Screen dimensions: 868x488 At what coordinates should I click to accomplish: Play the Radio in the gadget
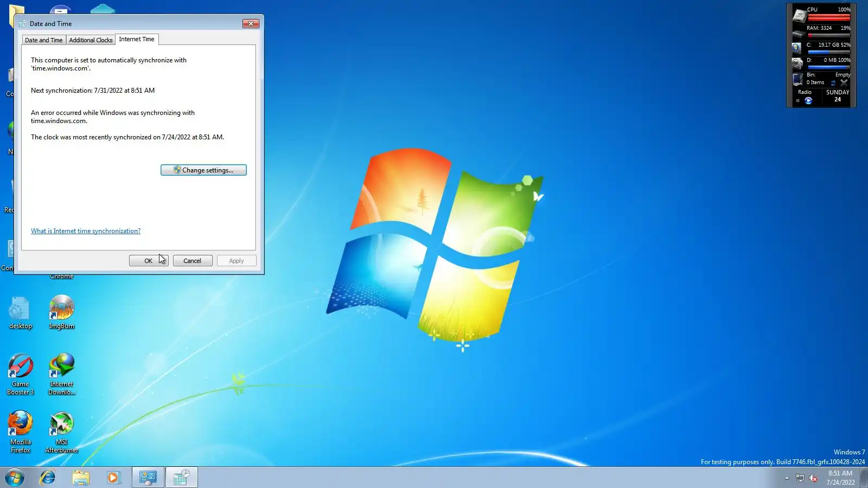(x=808, y=100)
